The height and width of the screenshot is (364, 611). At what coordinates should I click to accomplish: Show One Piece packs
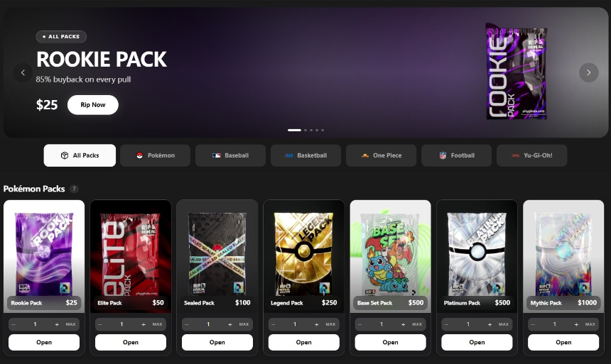pos(381,155)
